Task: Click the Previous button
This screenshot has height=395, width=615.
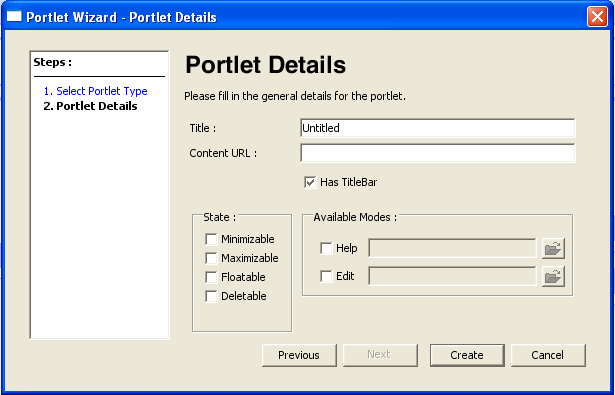Action: 299,355
